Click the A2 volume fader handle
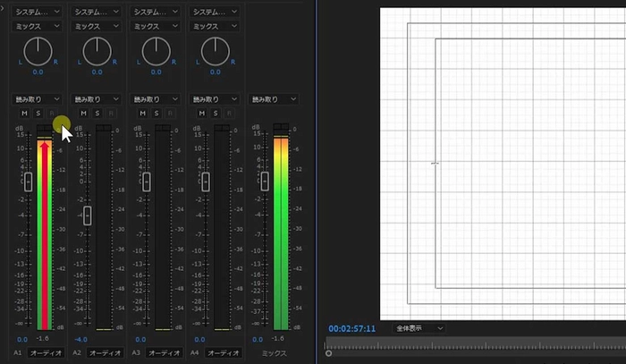 click(x=88, y=216)
